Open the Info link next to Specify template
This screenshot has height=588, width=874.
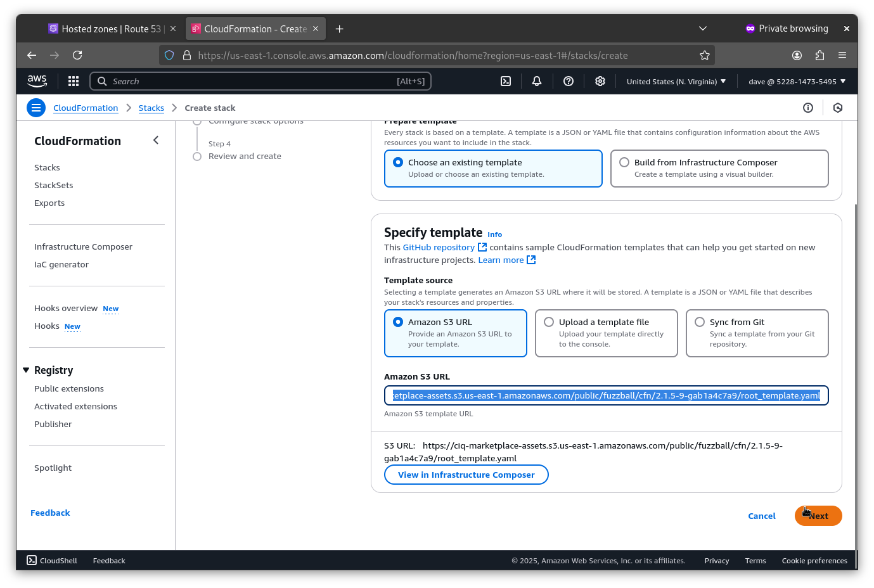click(x=494, y=234)
